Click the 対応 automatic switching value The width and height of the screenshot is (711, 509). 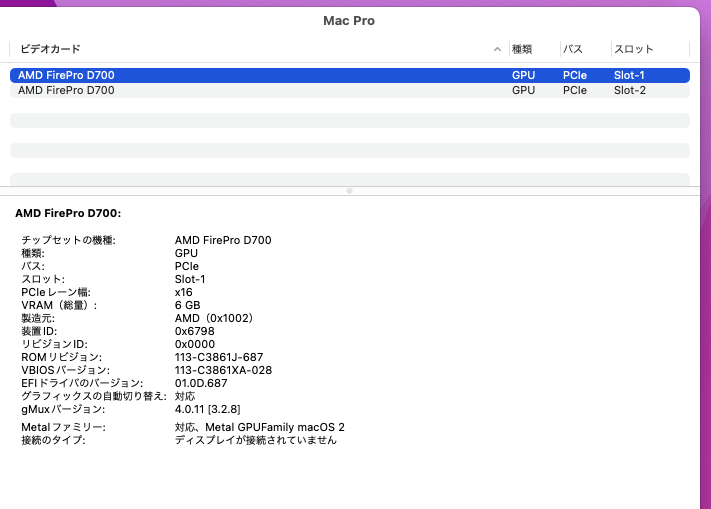185,397
